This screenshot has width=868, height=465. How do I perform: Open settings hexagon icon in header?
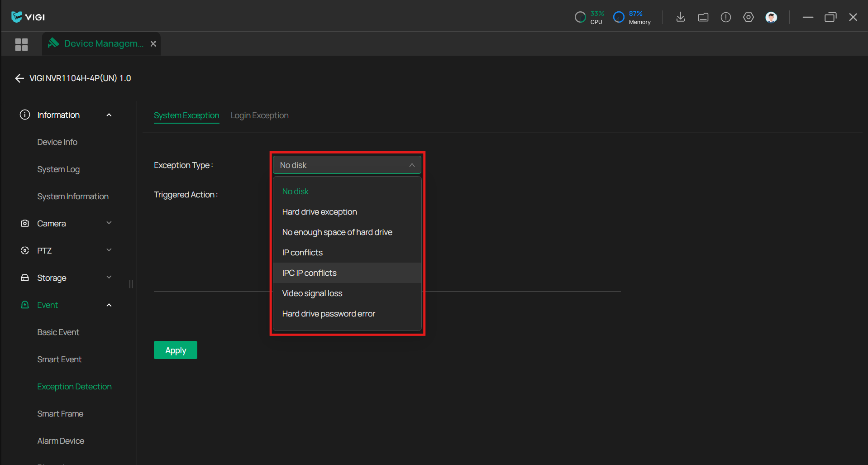748,17
